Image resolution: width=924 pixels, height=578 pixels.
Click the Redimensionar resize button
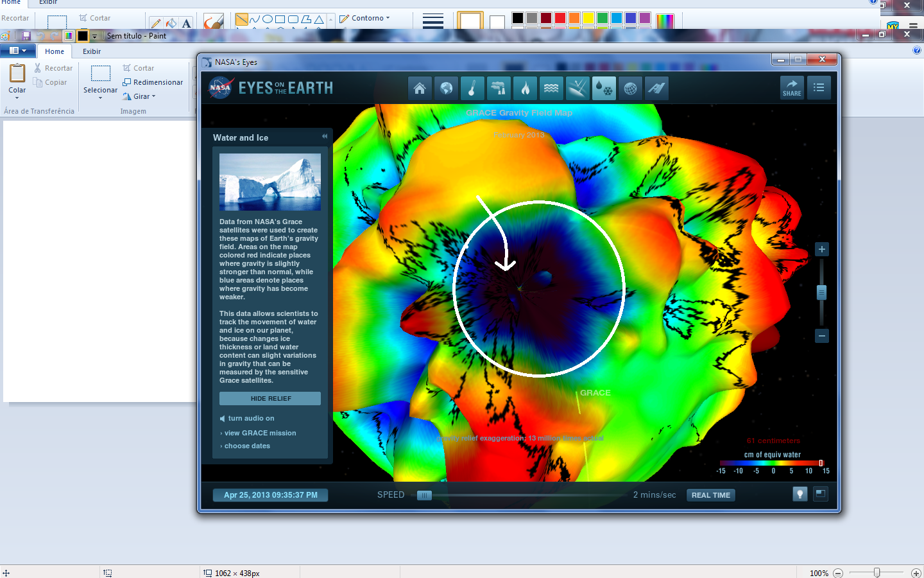point(153,82)
